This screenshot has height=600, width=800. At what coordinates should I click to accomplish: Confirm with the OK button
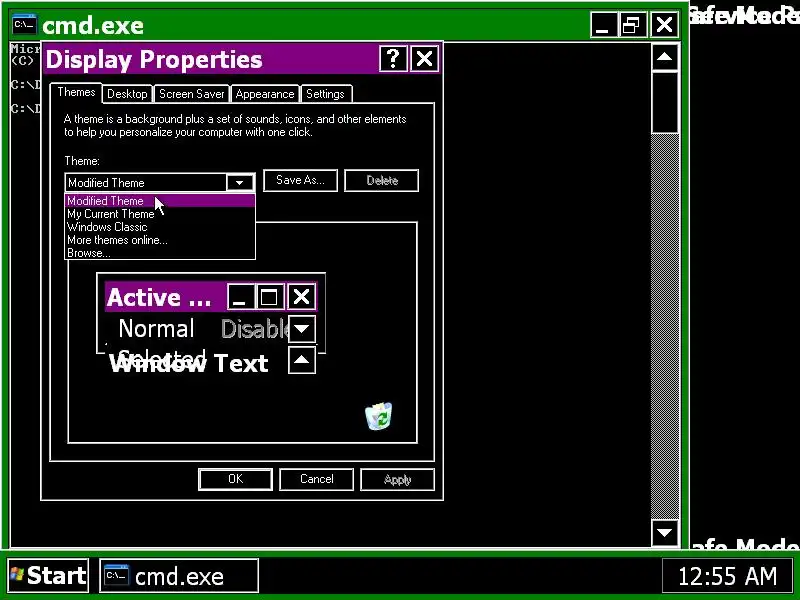(235, 479)
